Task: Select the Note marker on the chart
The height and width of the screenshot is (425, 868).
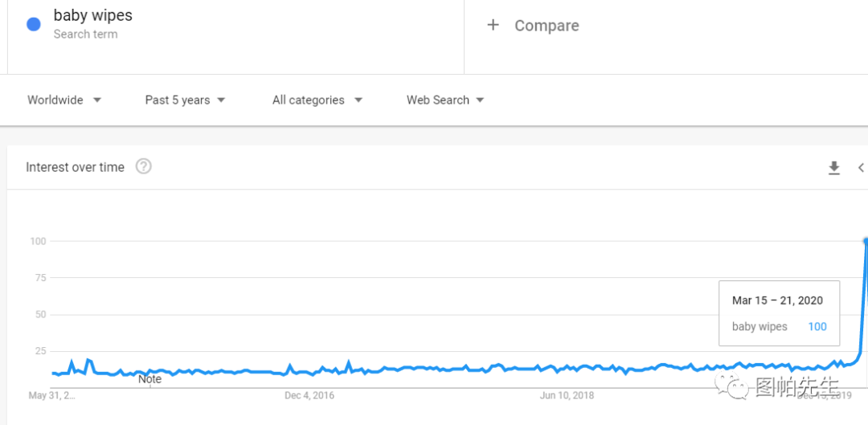Action: click(x=149, y=378)
